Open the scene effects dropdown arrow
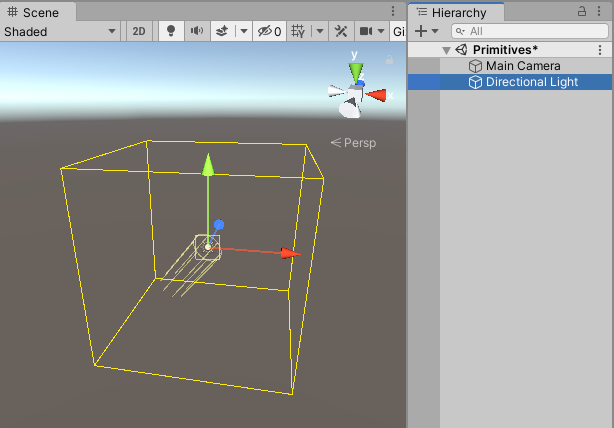614x428 pixels. click(243, 31)
